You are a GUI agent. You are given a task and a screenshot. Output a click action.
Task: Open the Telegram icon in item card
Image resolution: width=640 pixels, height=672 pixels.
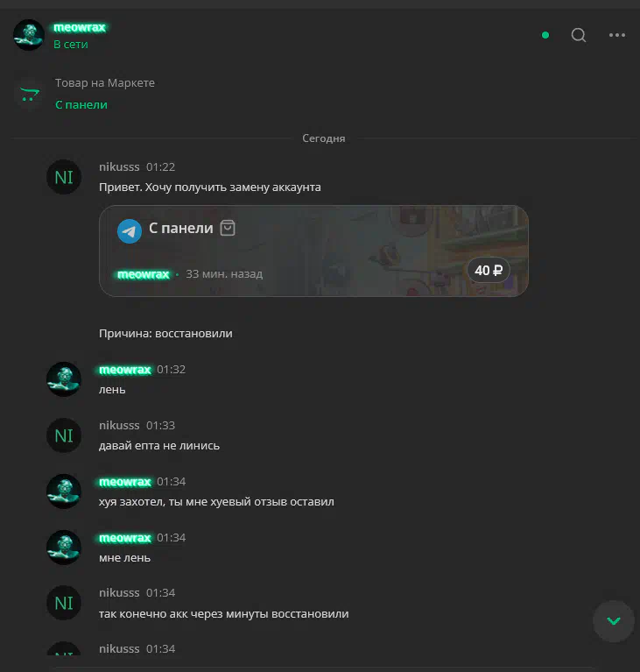pos(130,231)
